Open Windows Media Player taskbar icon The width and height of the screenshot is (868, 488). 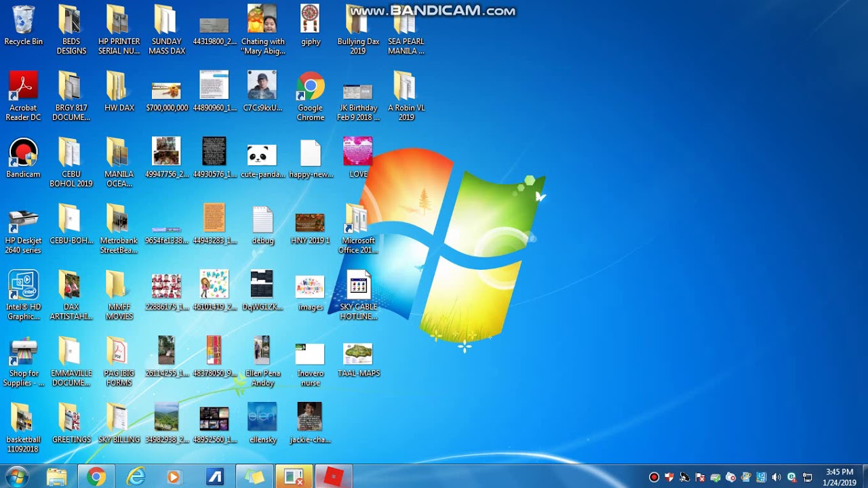coord(175,476)
